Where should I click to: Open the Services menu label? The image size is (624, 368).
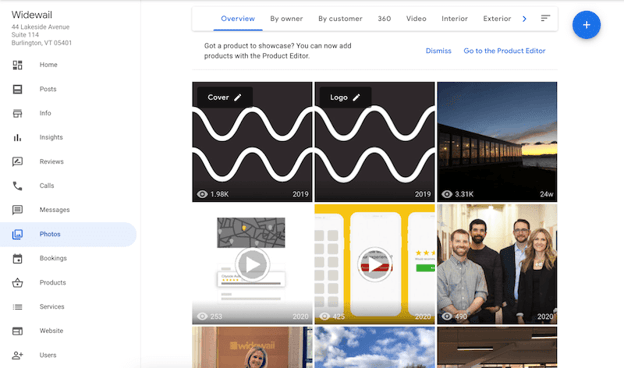point(52,307)
